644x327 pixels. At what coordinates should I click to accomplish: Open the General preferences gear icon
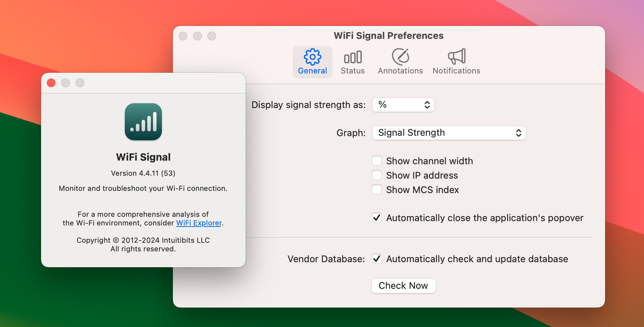click(312, 57)
